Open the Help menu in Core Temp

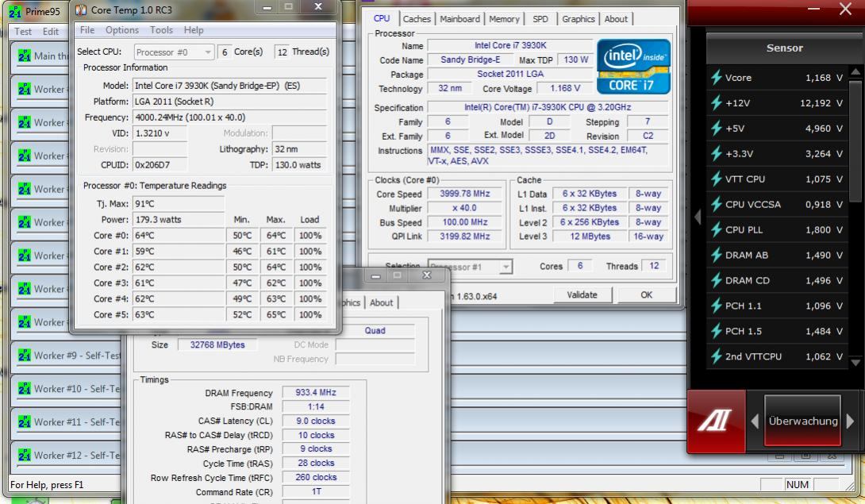(x=194, y=30)
